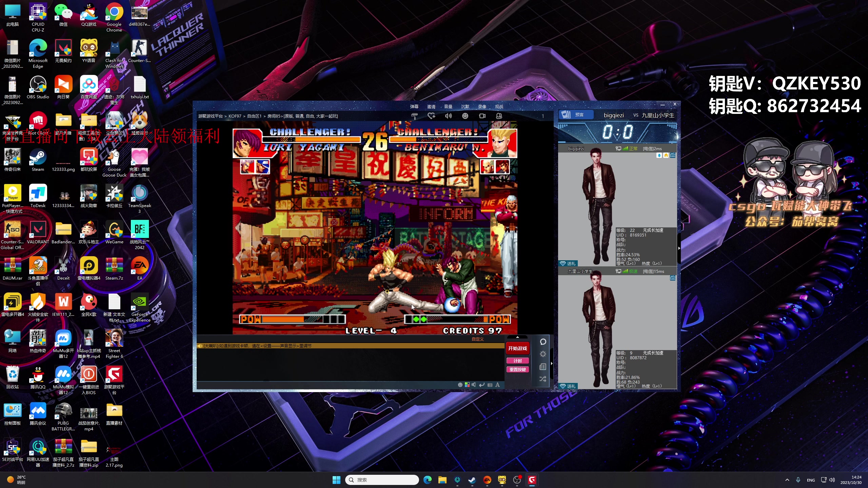Click the paint roller skin icon

(414, 116)
